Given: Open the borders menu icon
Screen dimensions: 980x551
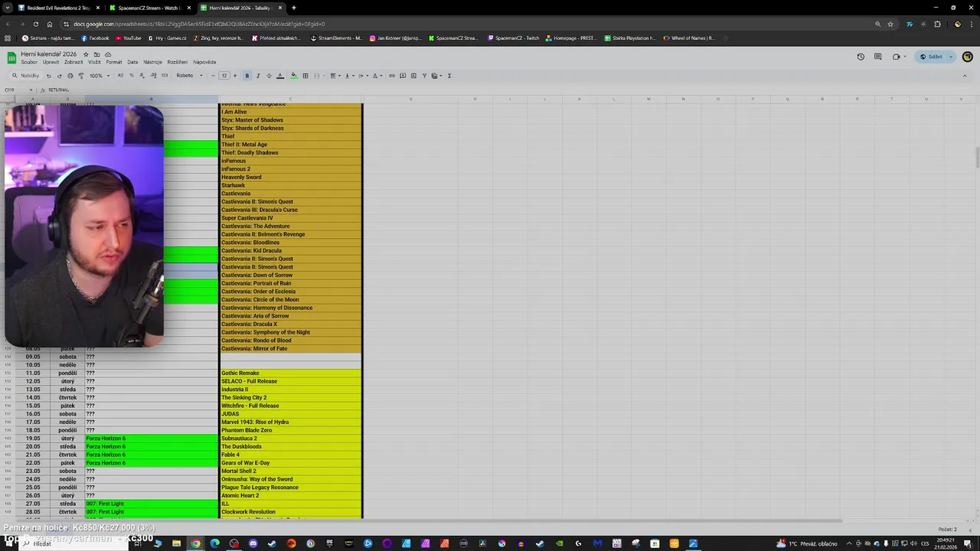Looking at the screenshot, I should pos(305,76).
